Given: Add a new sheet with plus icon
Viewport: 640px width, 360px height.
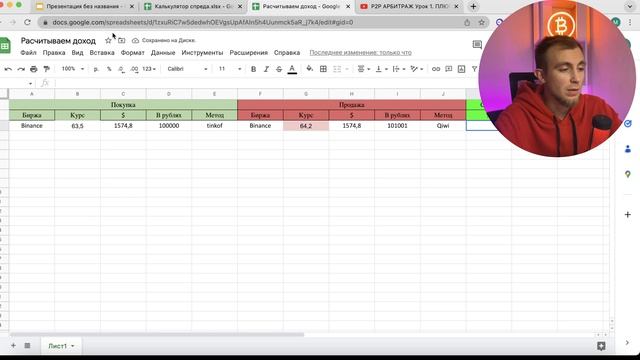Looking at the screenshot, I should [13, 346].
